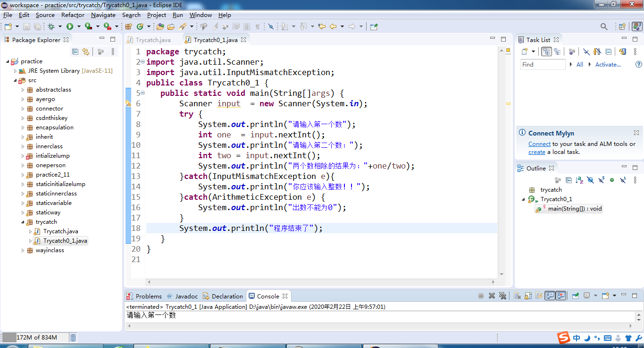The width and height of the screenshot is (644, 348).
Task: Click the Quick Access search magnifier
Action: point(604,26)
